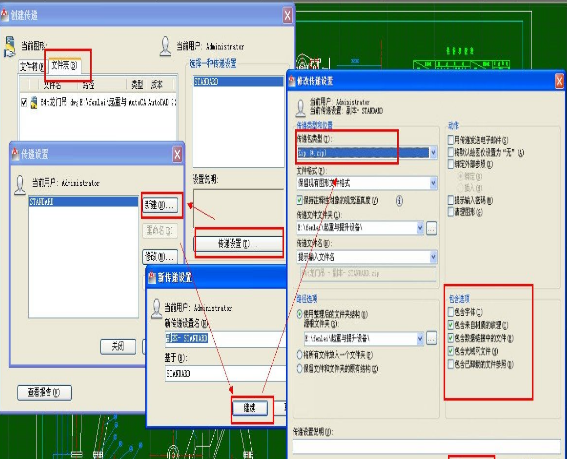The image size is (567, 459).
Task: Enable 用传递发送电子邮件 checkbox
Action: 451,140
